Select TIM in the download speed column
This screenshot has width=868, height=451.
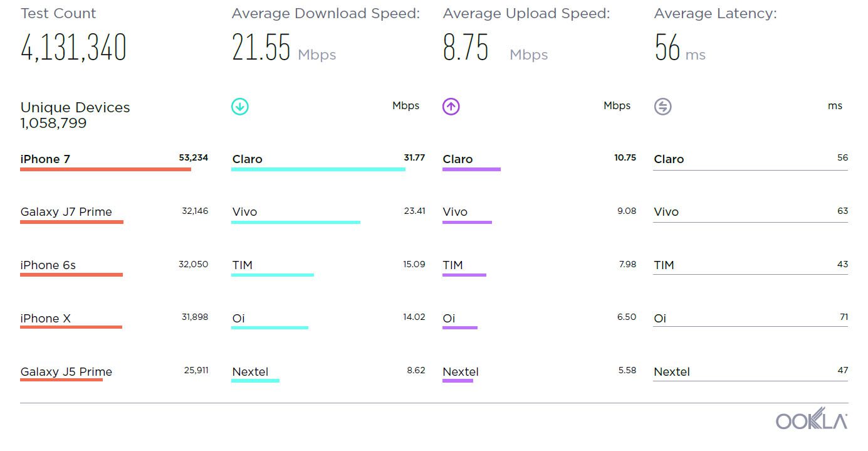coord(243,265)
